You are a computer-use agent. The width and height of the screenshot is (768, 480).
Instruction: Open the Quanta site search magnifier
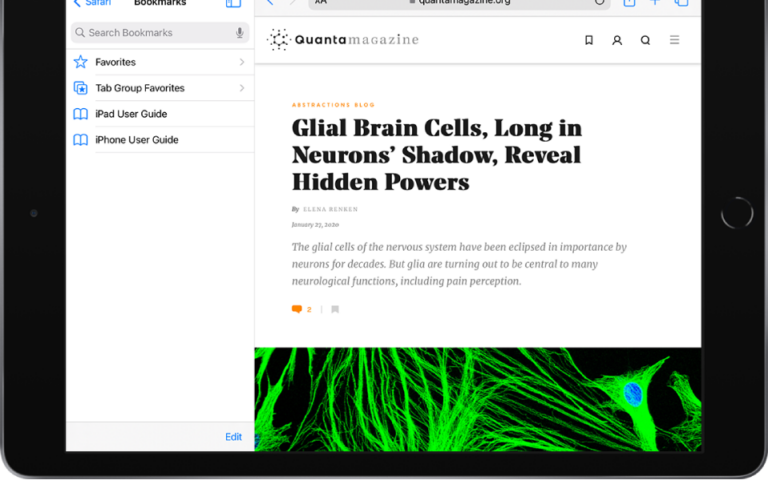pos(646,40)
